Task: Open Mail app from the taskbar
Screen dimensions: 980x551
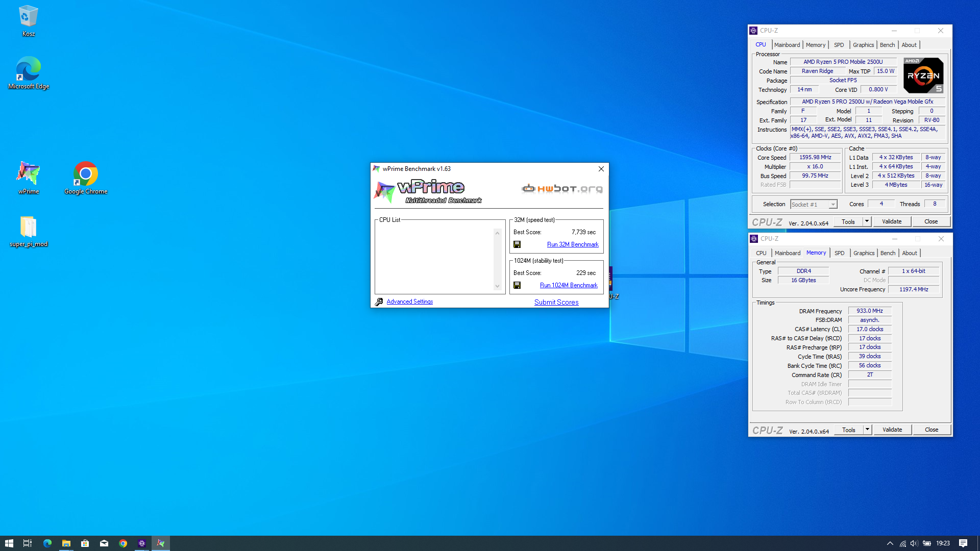Action: (x=104, y=543)
